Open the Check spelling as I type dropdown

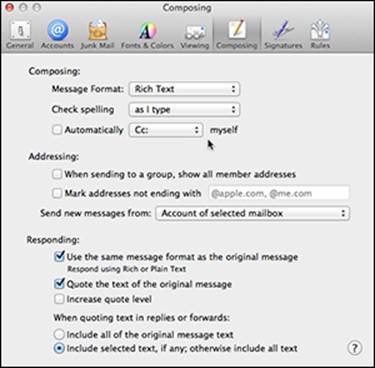[x=184, y=109]
